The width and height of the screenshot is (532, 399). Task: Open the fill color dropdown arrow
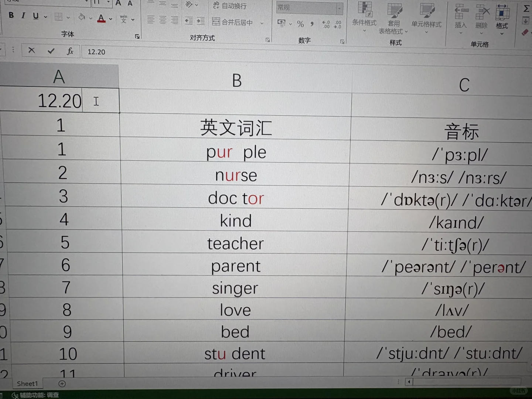point(91,17)
